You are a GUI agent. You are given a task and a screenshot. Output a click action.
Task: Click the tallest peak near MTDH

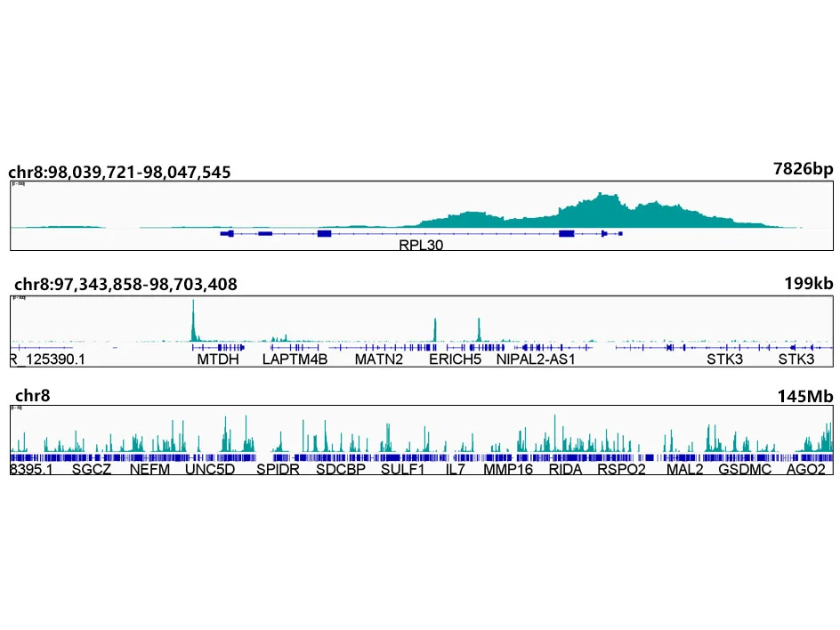click(x=193, y=319)
